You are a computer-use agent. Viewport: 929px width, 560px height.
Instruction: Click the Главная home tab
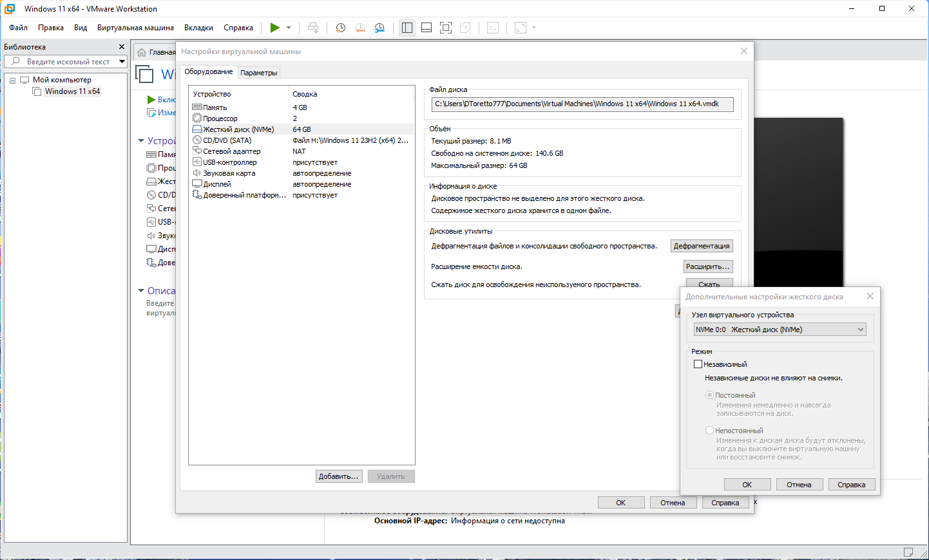pyautogui.click(x=155, y=52)
